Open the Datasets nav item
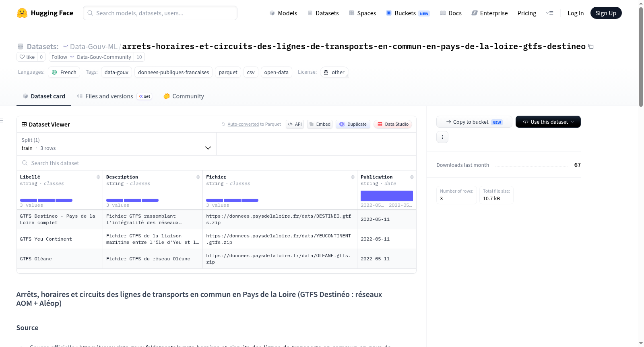This screenshot has width=644, height=347. (x=323, y=13)
